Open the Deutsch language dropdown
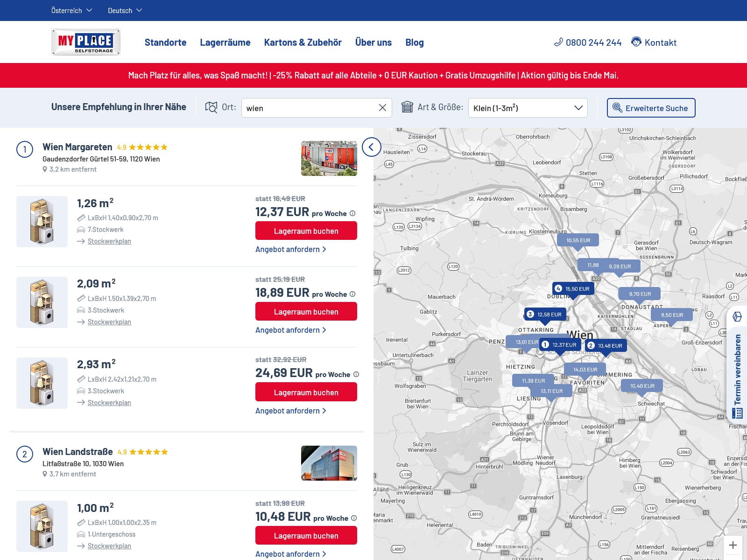Viewport: 747px width, 560px height. click(x=125, y=10)
